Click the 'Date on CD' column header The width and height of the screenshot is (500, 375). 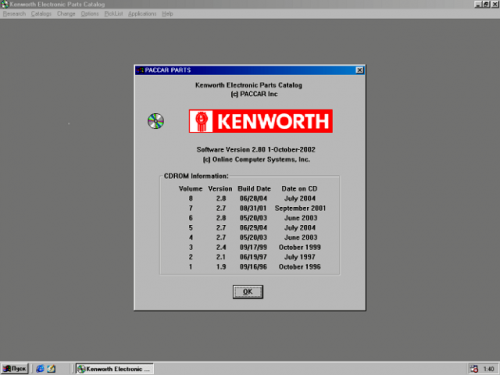(x=299, y=189)
